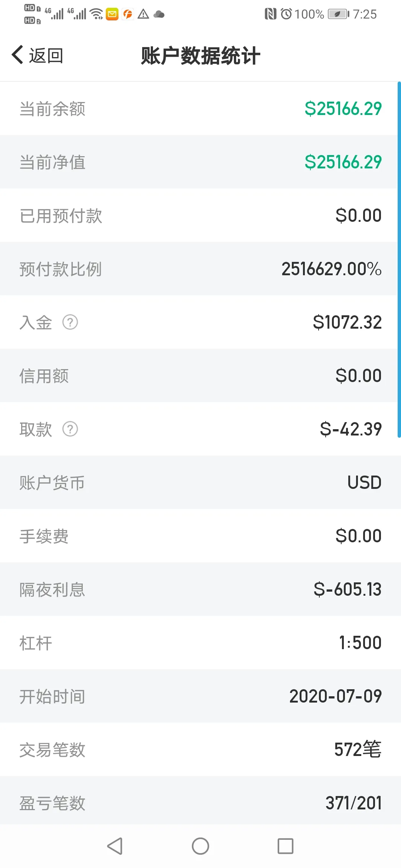Open help icon next to 取款

pyautogui.click(x=70, y=429)
